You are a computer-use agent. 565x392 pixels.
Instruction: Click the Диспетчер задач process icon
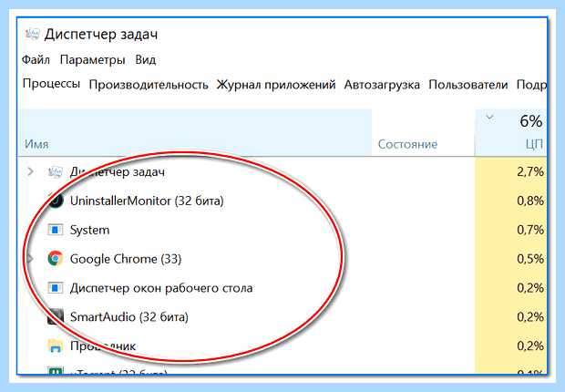click(55, 172)
